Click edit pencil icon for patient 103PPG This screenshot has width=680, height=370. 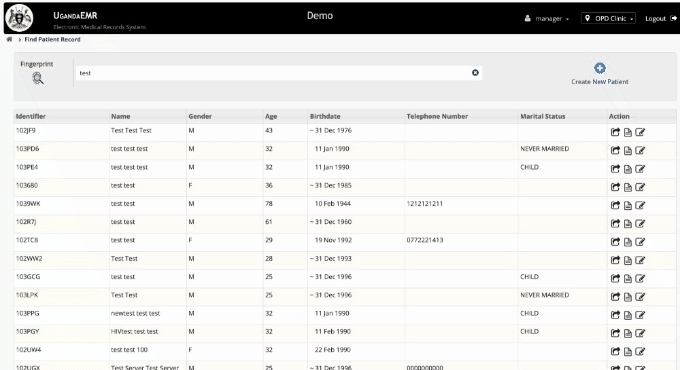click(640, 315)
